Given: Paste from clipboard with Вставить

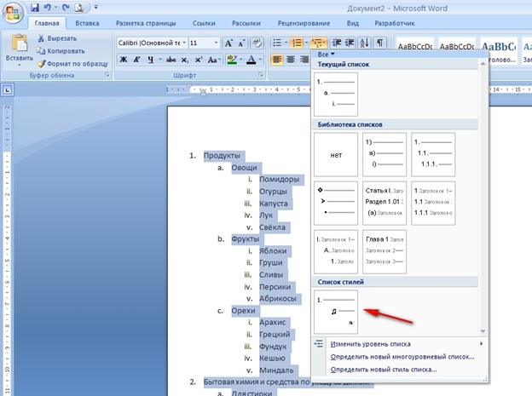Looking at the screenshot, I should coord(20,50).
